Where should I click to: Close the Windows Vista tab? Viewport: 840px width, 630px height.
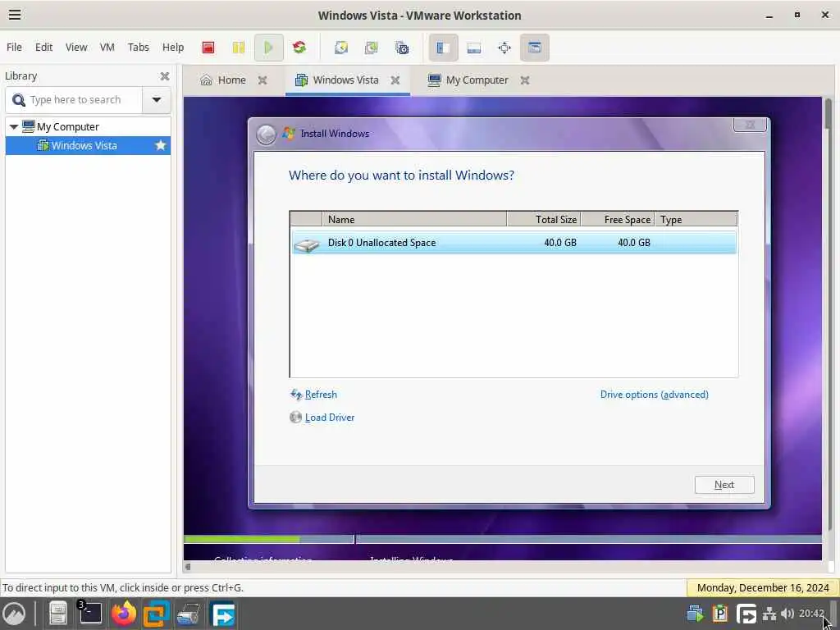pos(395,80)
